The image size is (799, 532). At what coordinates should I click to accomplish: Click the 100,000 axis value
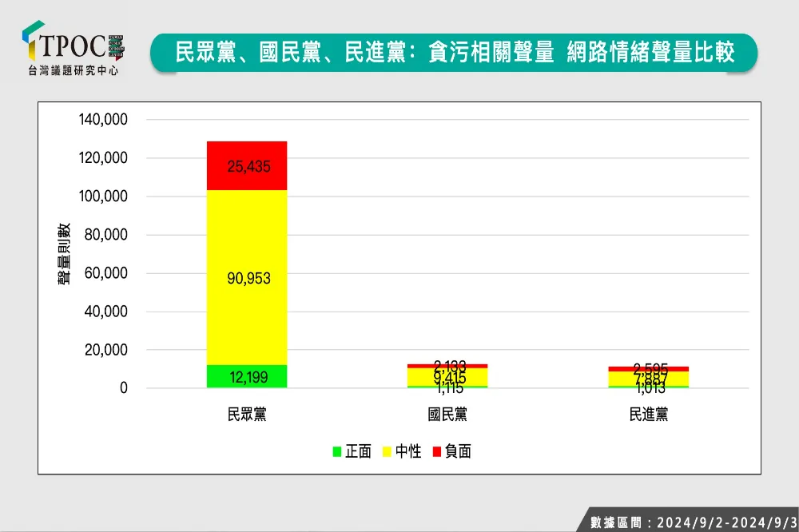pyautogui.click(x=103, y=197)
